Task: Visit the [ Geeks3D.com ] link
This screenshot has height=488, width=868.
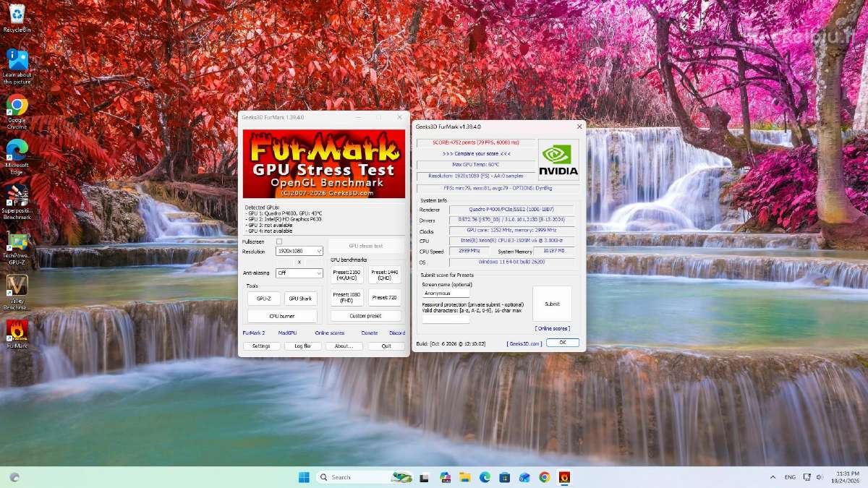Action: coord(524,343)
